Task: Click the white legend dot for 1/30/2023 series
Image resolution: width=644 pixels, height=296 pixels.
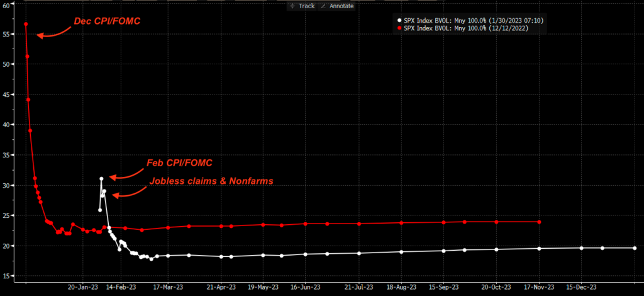Action: click(399, 20)
